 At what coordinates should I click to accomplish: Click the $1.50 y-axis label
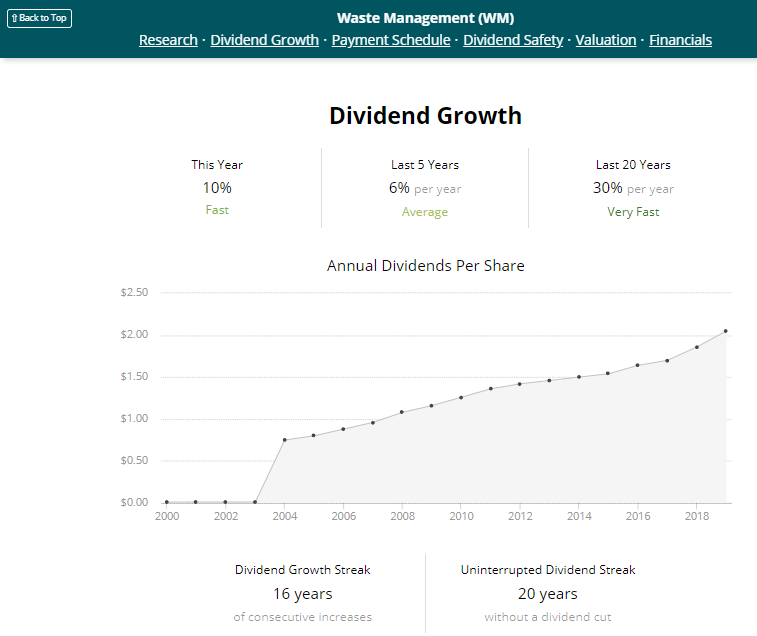(134, 376)
